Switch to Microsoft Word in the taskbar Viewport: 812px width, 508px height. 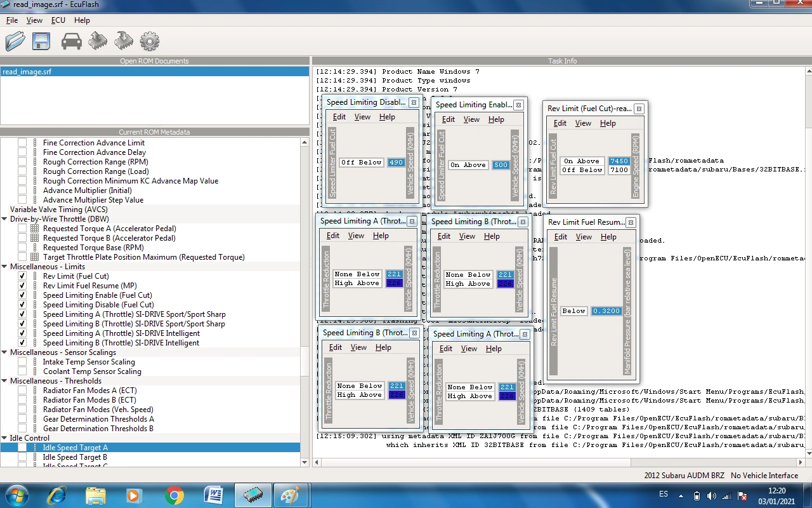[x=213, y=495]
